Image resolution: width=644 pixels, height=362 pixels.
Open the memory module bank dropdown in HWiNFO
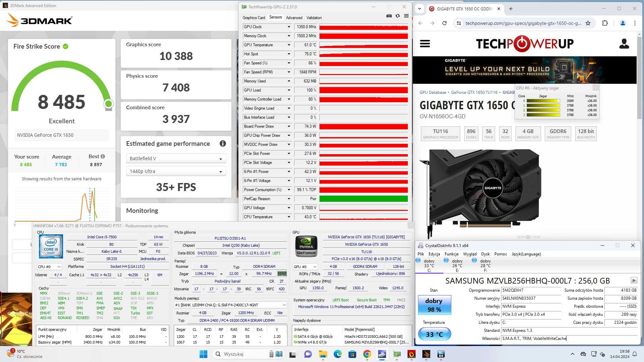coord(230,305)
